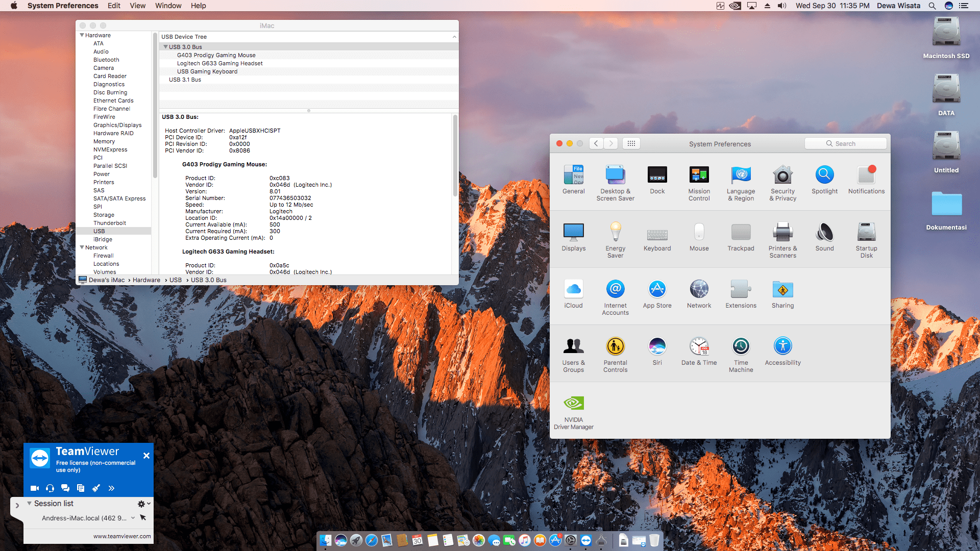Viewport: 980px width, 551px height.
Task: Open Parental Controls preferences
Action: tap(615, 347)
